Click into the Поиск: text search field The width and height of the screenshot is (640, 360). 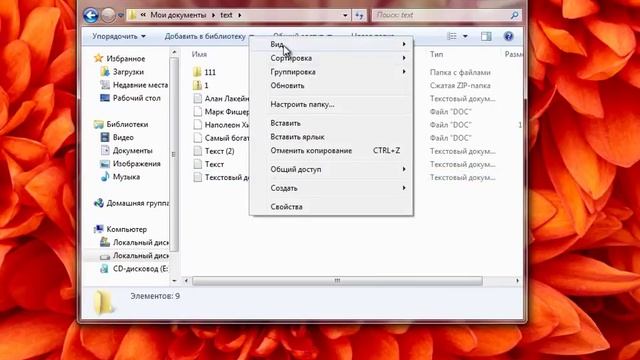(441, 15)
